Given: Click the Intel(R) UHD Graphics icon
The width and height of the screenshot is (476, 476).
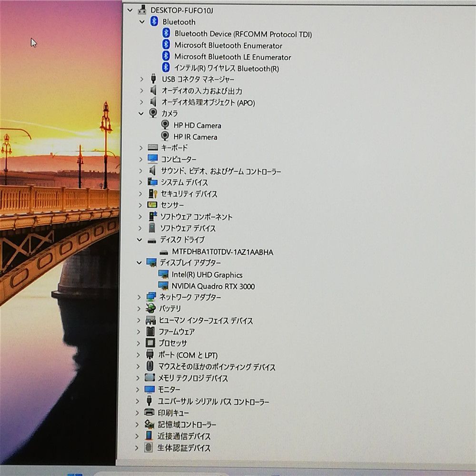Looking at the screenshot, I should pos(163,275).
